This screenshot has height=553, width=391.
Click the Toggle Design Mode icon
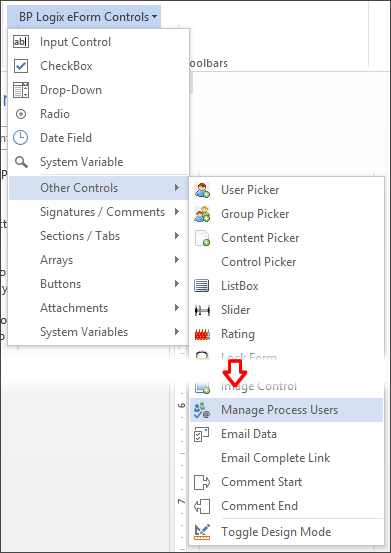click(x=202, y=531)
